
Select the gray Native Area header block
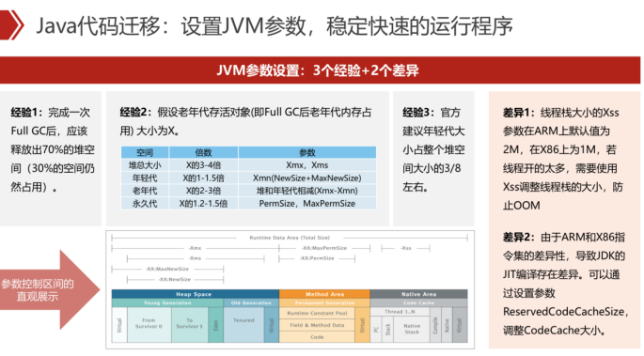[418, 294]
